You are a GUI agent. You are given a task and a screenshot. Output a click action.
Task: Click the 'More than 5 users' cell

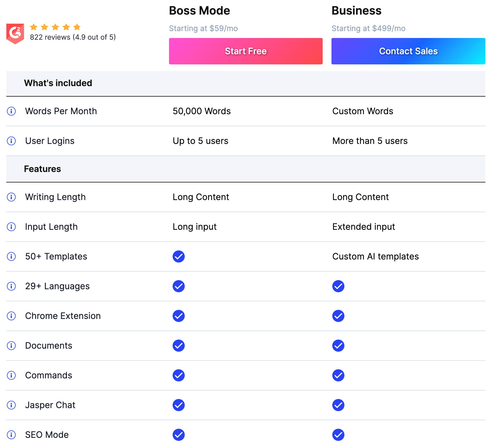point(370,141)
